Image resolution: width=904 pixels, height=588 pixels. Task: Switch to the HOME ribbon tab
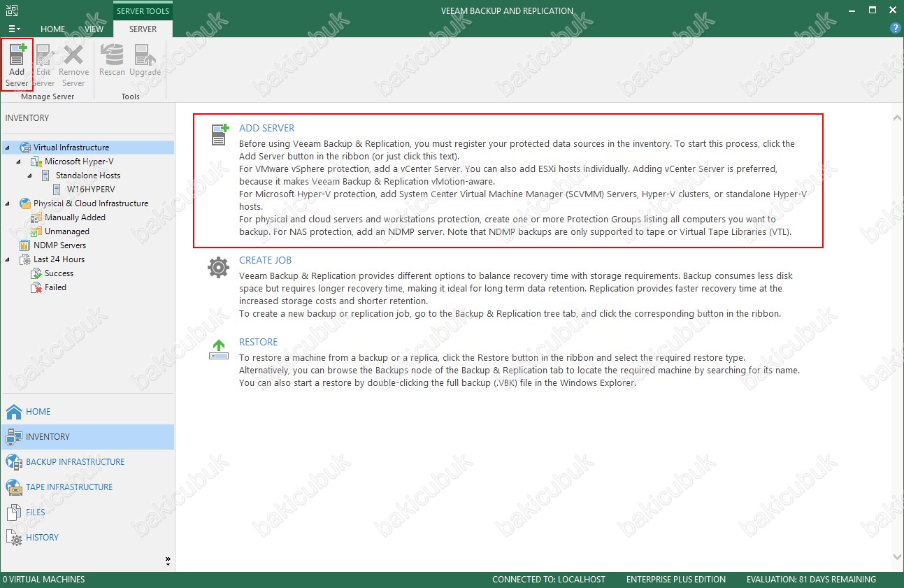[53, 29]
